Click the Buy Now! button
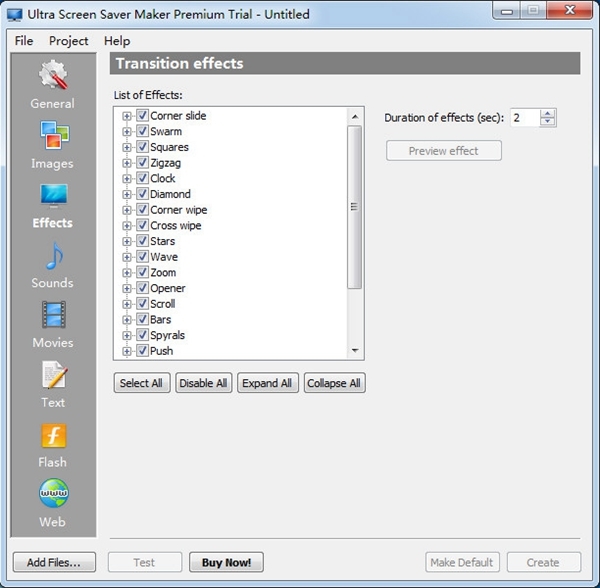600x588 pixels. [226, 562]
